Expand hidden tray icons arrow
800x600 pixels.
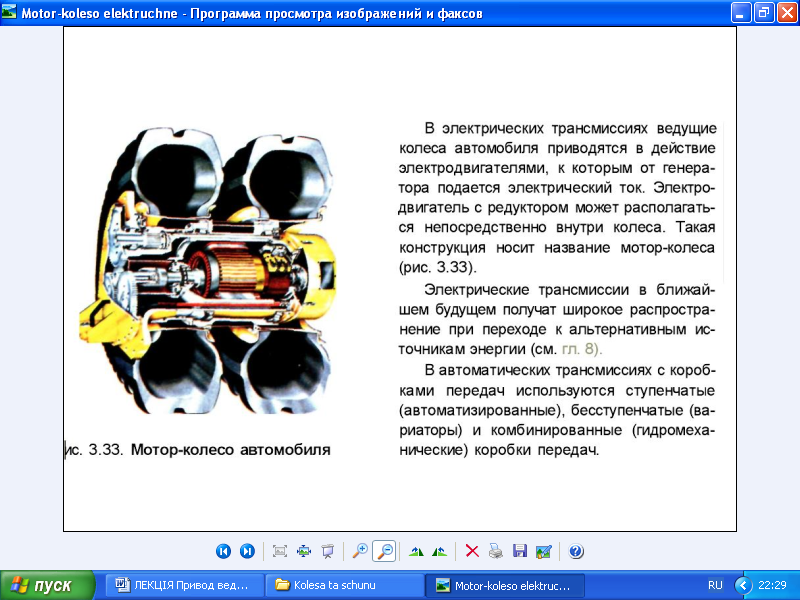(743, 585)
